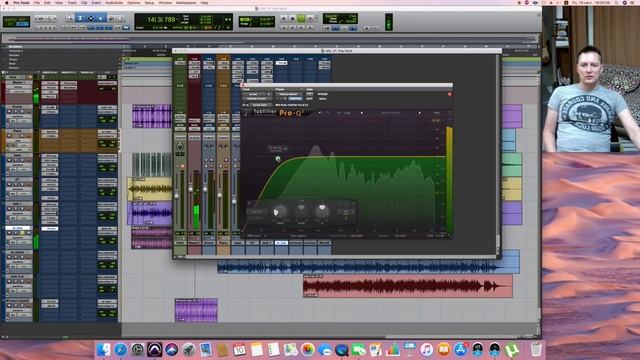Click the next preset arrow in Pro-Q
The image size is (640, 360).
420,113
